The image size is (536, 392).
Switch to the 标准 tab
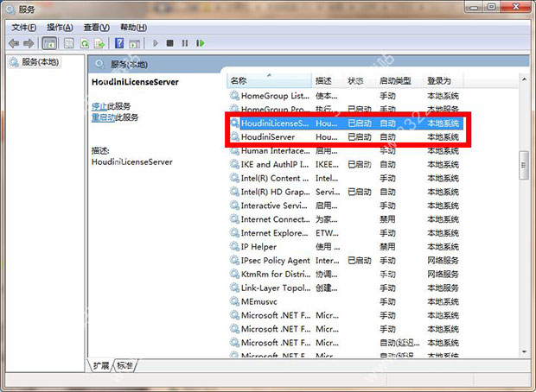point(124,366)
